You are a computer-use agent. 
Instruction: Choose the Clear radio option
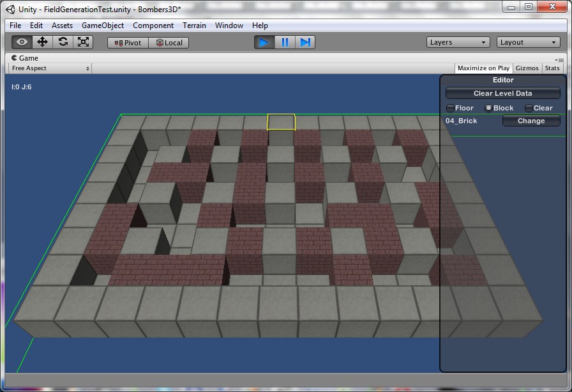pyautogui.click(x=529, y=108)
